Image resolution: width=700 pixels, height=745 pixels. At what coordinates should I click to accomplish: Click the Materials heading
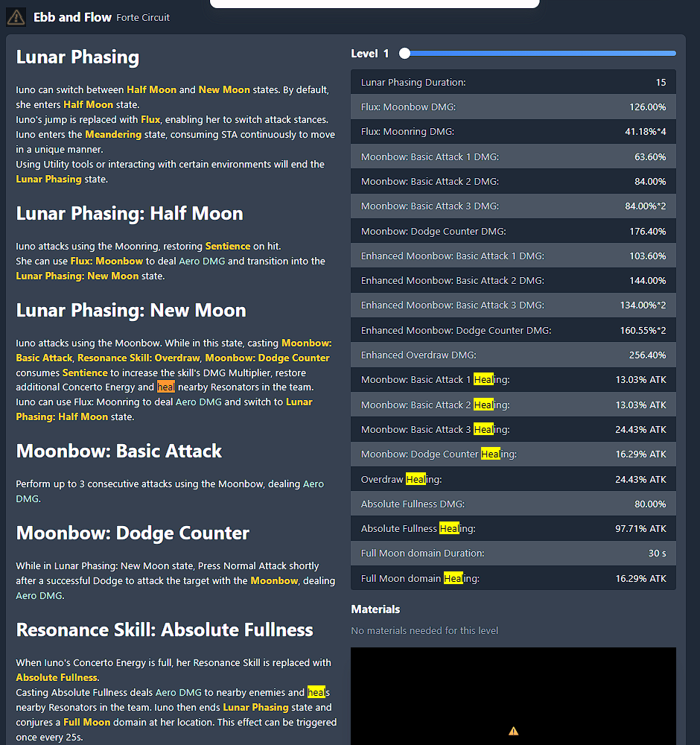coord(375,609)
